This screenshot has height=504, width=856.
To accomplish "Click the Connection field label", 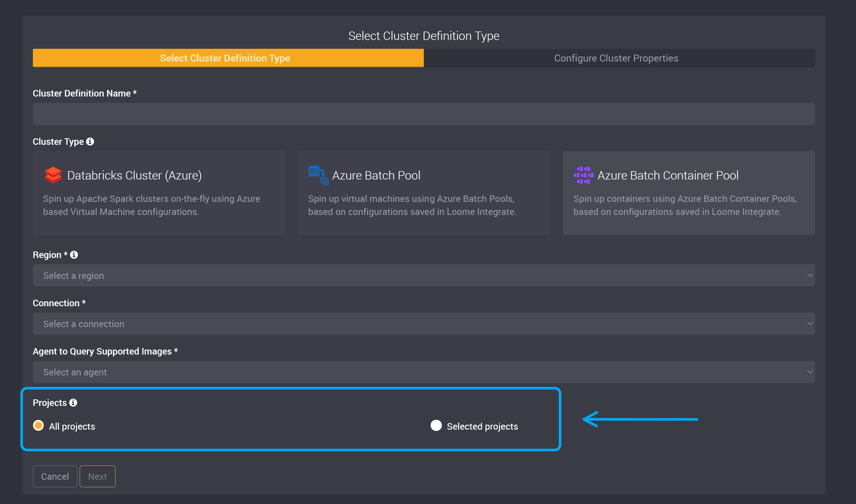I will [59, 303].
